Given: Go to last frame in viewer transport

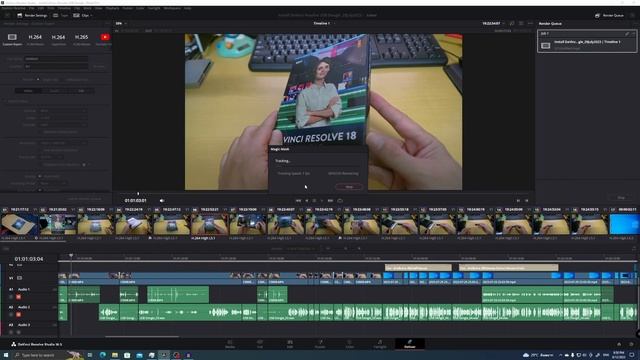Looking at the screenshot, I should (330, 200).
